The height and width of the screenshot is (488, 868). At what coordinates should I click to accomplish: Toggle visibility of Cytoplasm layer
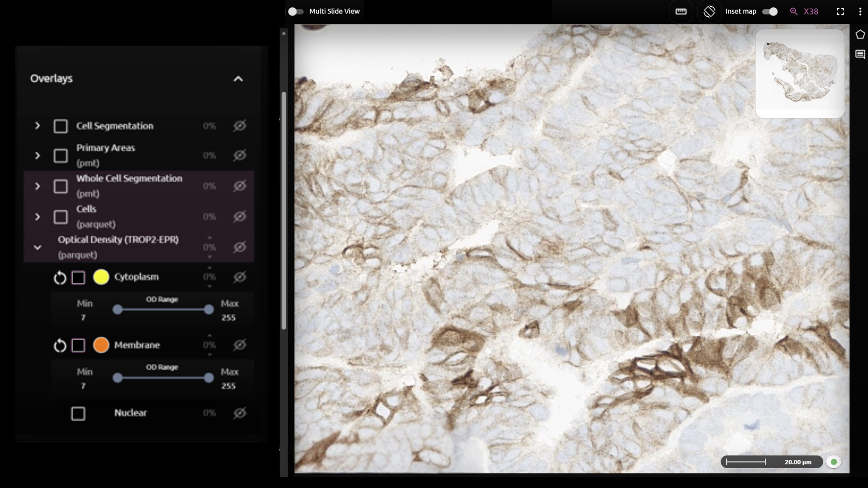[240, 277]
